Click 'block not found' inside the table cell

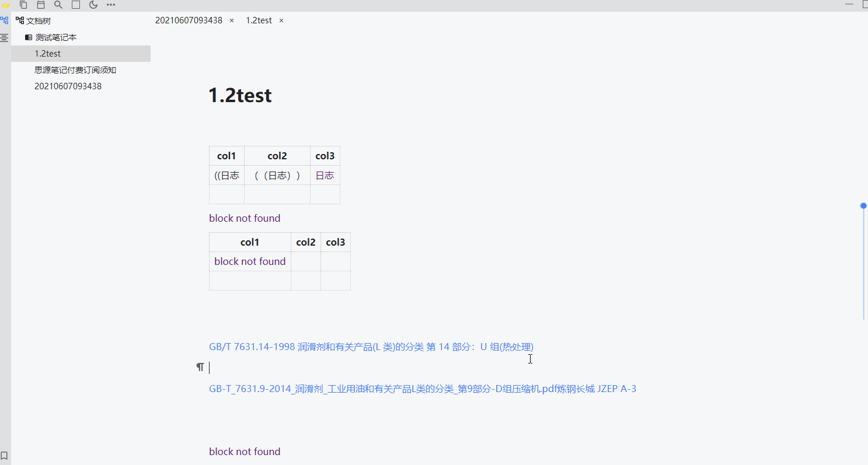(250, 261)
